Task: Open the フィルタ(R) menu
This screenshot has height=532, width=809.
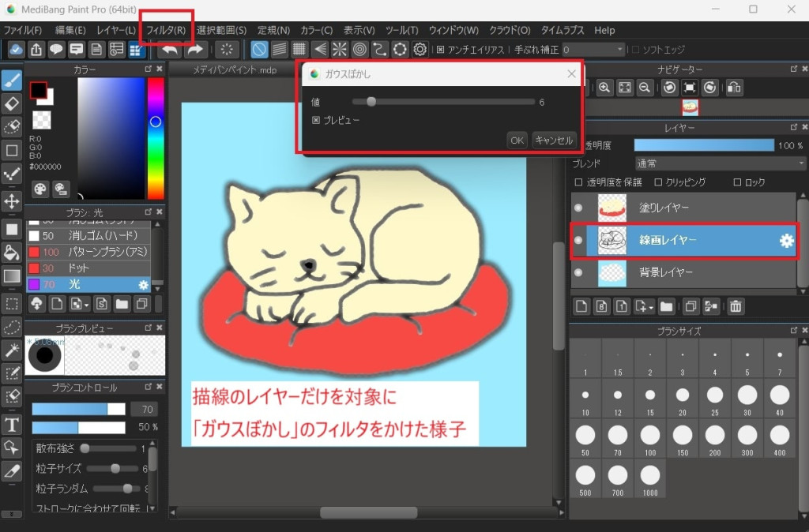Action: pos(166,31)
